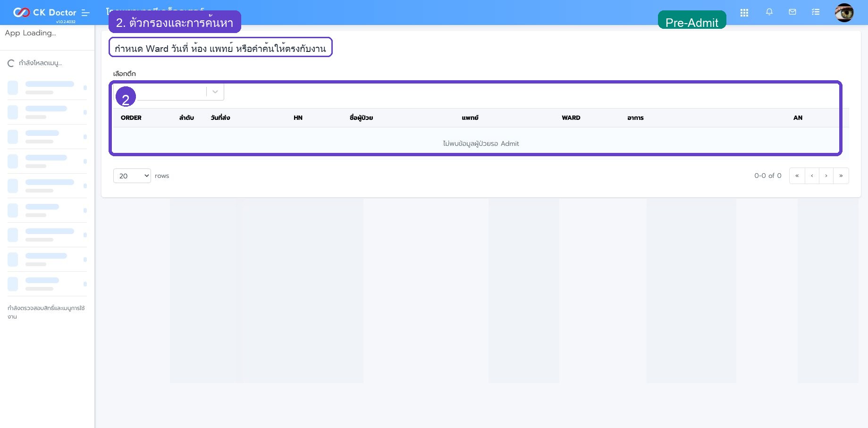Go to the first page with « button
The image size is (868, 428).
(x=797, y=176)
